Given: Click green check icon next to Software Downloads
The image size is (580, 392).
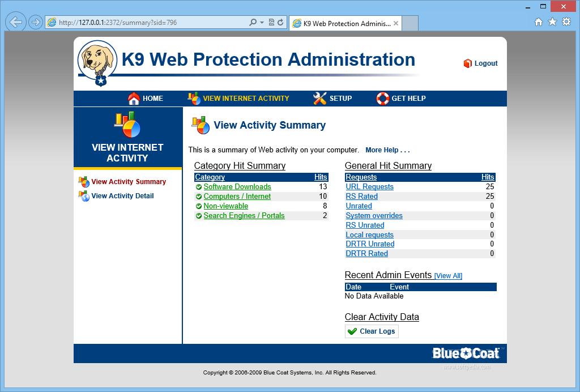Looking at the screenshot, I should (199, 187).
